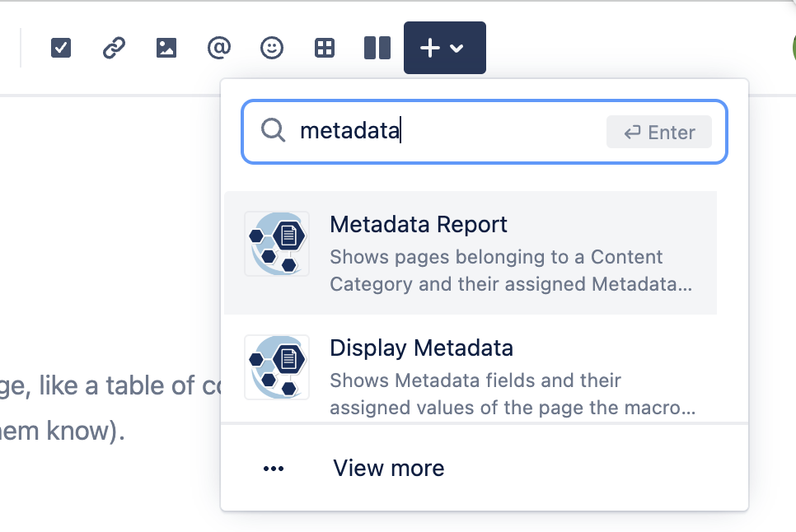Click the link icon in the toolbar

[x=114, y=49]
